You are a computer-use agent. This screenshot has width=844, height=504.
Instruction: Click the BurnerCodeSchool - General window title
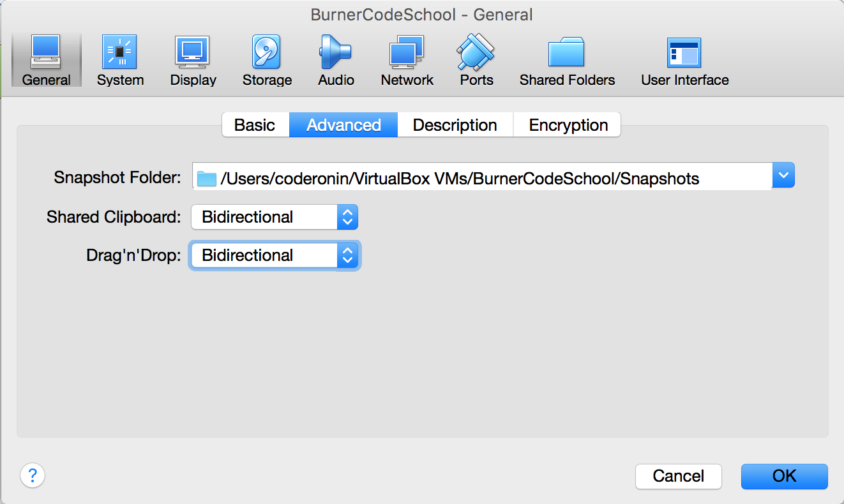[x=422, y=14]
